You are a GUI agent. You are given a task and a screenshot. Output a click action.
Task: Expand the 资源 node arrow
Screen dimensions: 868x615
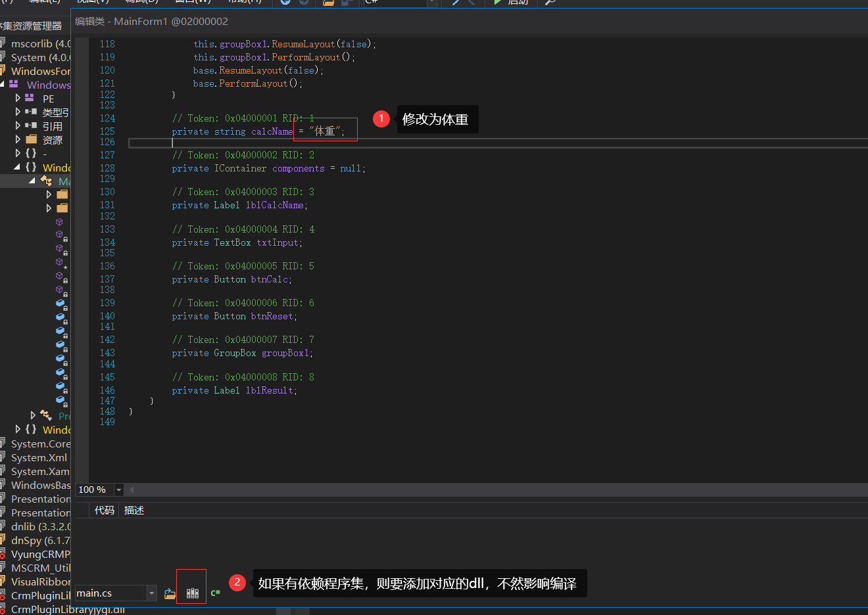[18, 139]
